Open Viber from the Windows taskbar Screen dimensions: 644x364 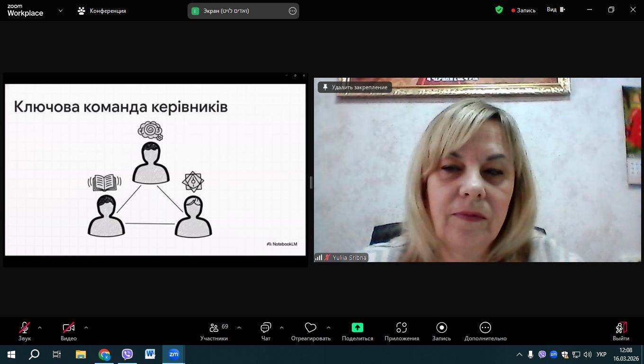[127, 354]
